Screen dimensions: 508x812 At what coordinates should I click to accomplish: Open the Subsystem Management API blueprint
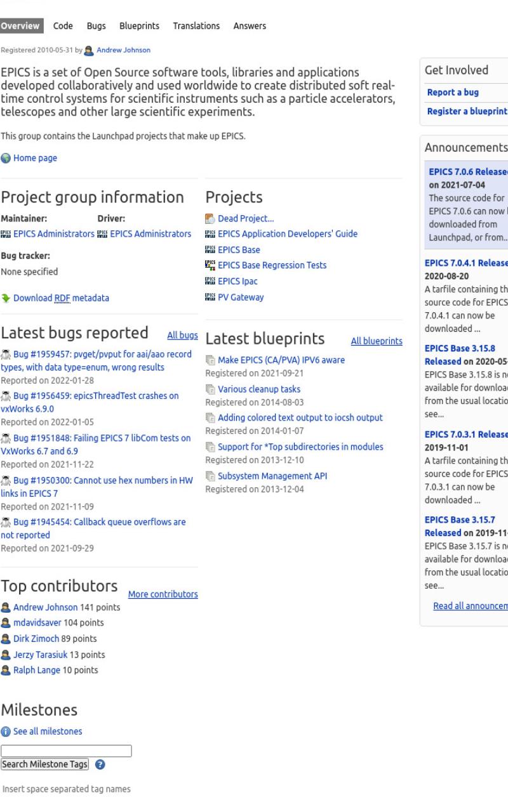point(272,476)
